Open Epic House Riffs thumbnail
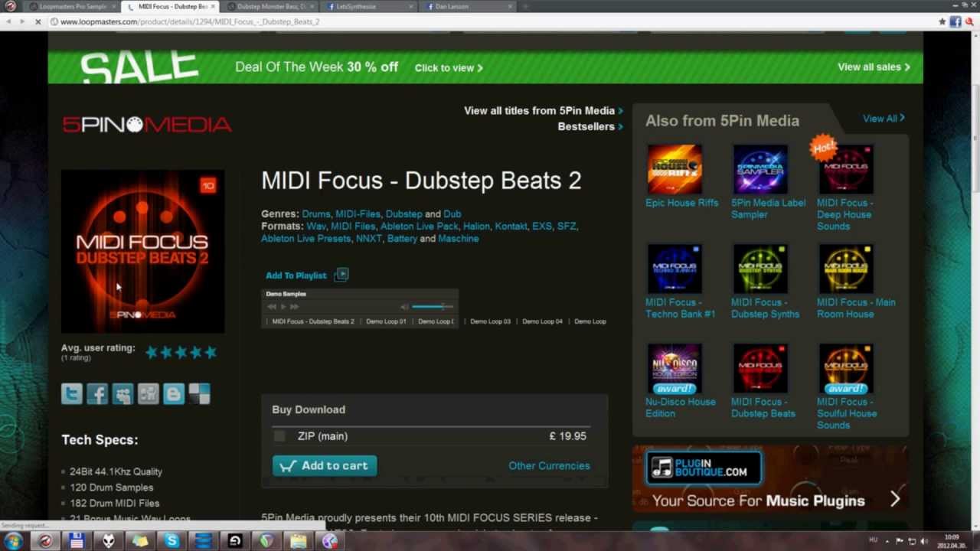Screen dimensions: 980x551 pyautogui.click(x=675, y=169)
